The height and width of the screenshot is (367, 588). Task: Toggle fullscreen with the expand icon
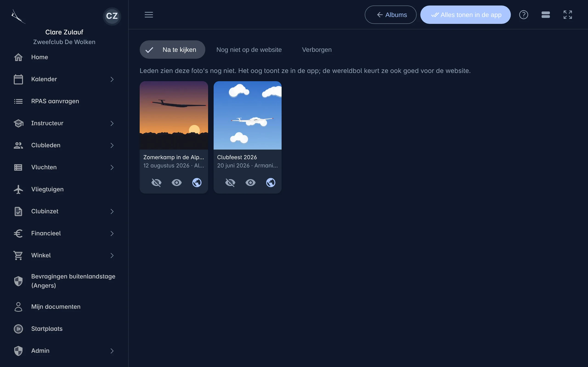[568, 15]
